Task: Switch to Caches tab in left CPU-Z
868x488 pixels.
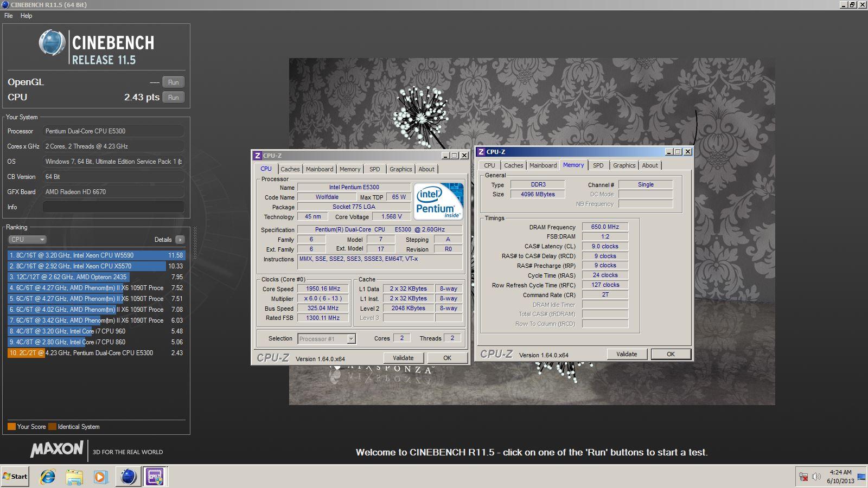Action: click(x=290, y=169)
